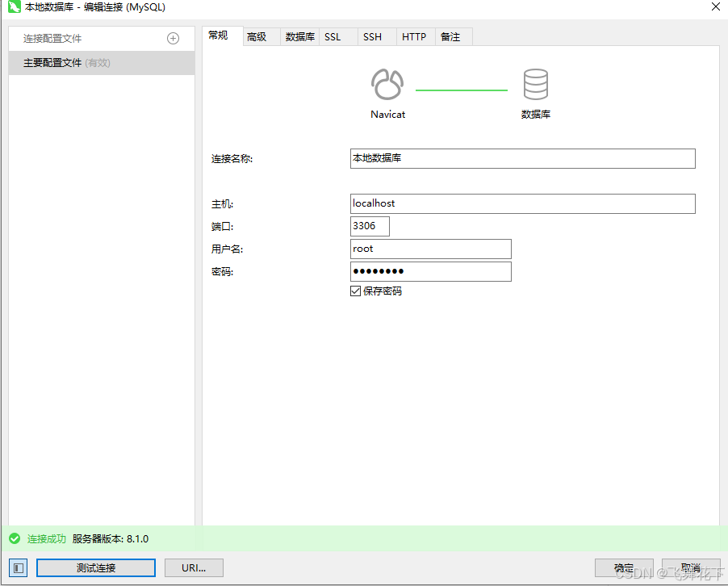Viewport: 728px width, 586px height.
Task: Click the Navicat label under logo
Action: 387,115
